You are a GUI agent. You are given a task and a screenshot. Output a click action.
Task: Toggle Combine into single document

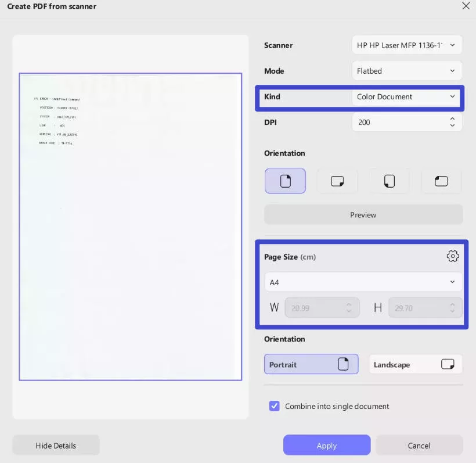275,406
